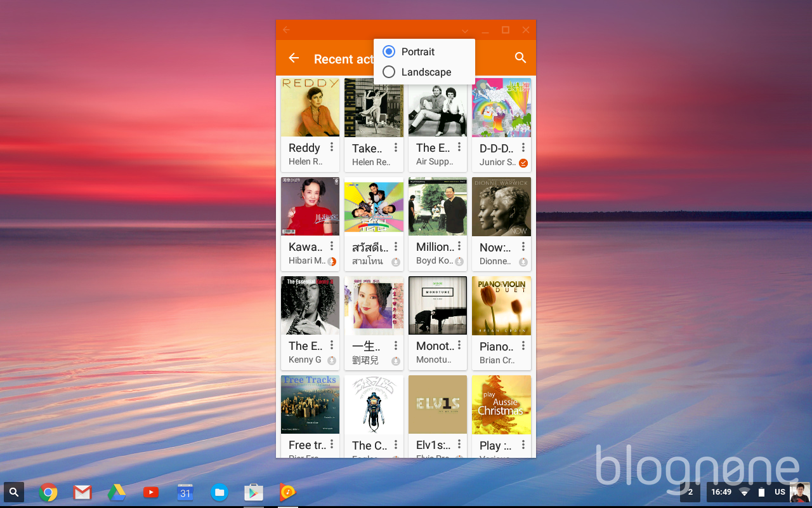Open YouTube from the shelf
The height and width of the screenshot is (508, 812).
[x=150, y=492]
